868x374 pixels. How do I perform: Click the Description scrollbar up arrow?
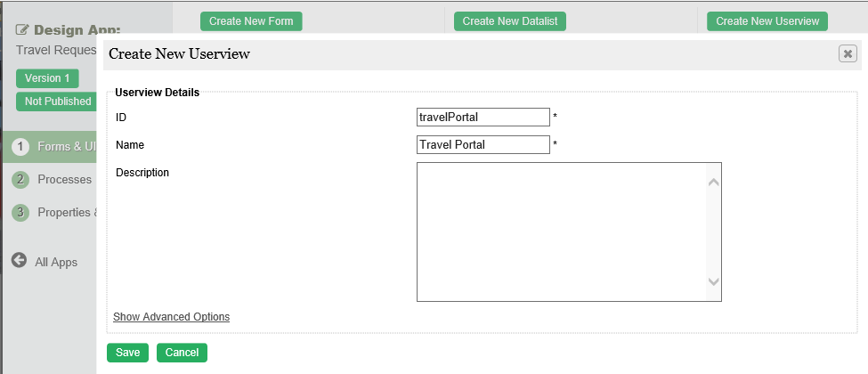(x=713, y=183)
